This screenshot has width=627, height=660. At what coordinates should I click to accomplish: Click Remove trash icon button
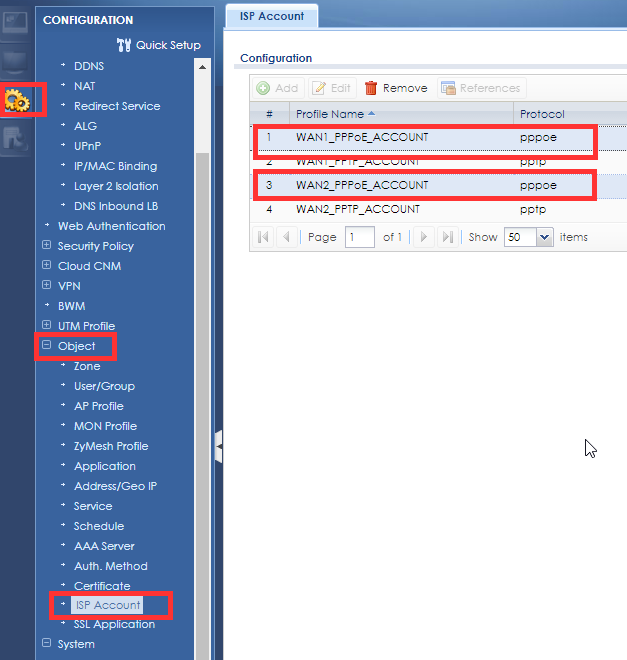coord(396,88)
